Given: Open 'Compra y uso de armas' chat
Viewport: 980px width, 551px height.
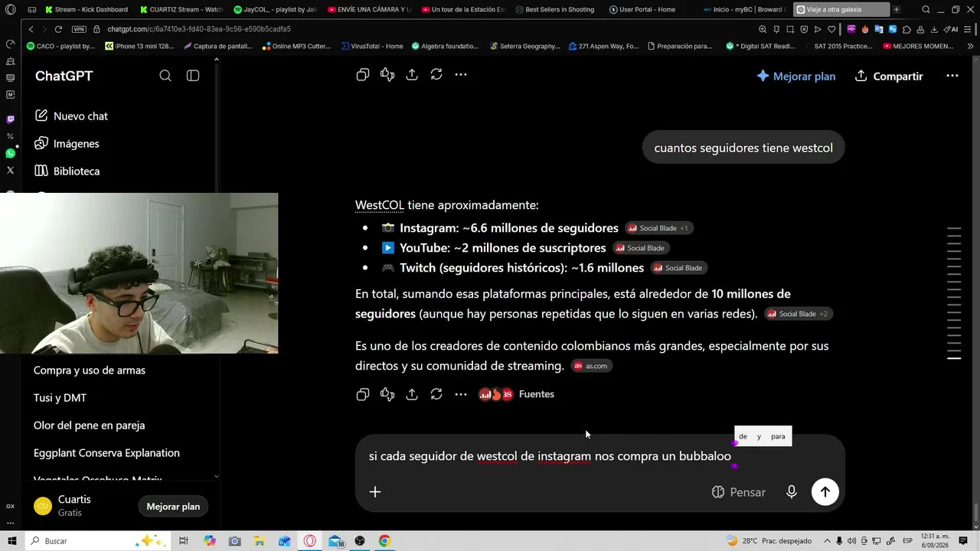Looking at the screenshot, I should (x=90, y=370).
